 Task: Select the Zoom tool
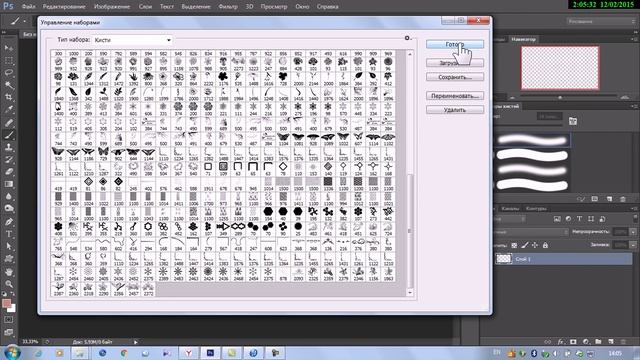9,284
